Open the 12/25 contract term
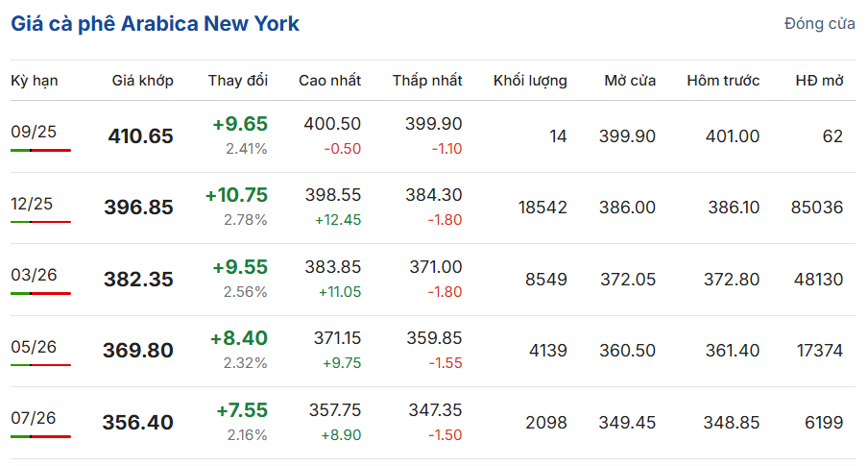Image resolution: width=868 pixels, height=466 pixels. point(32,204)
